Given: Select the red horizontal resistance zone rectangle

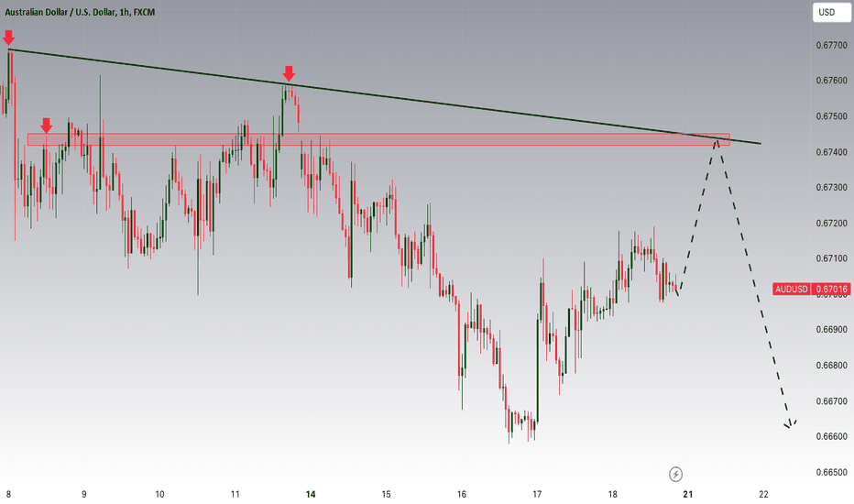Looking at the screenshot, I should [x=378, y=139].
